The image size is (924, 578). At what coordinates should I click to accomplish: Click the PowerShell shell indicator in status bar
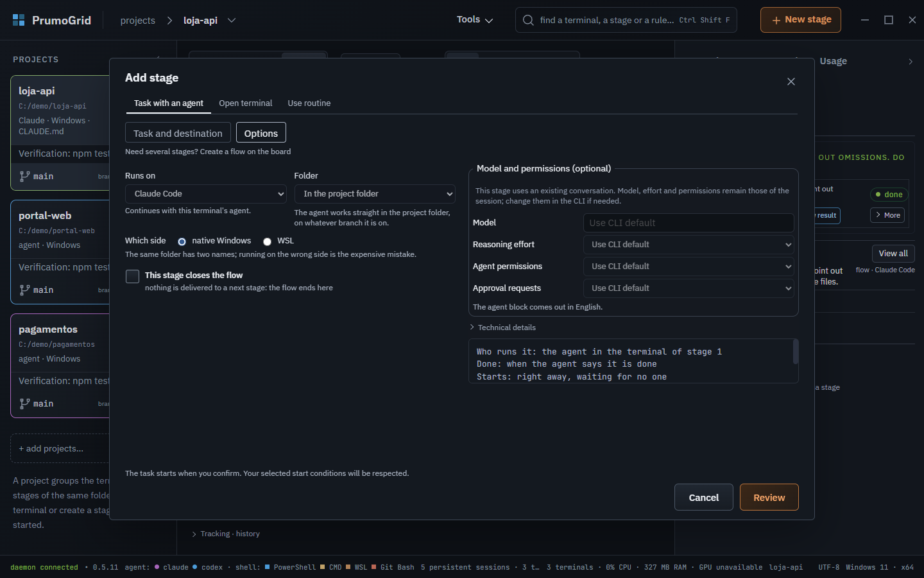tap(290, 567)
